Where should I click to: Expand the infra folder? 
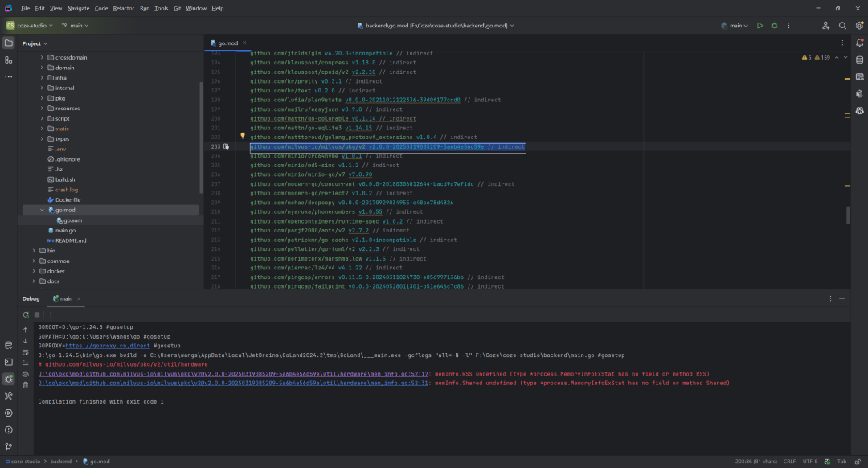tap(42, 78)
